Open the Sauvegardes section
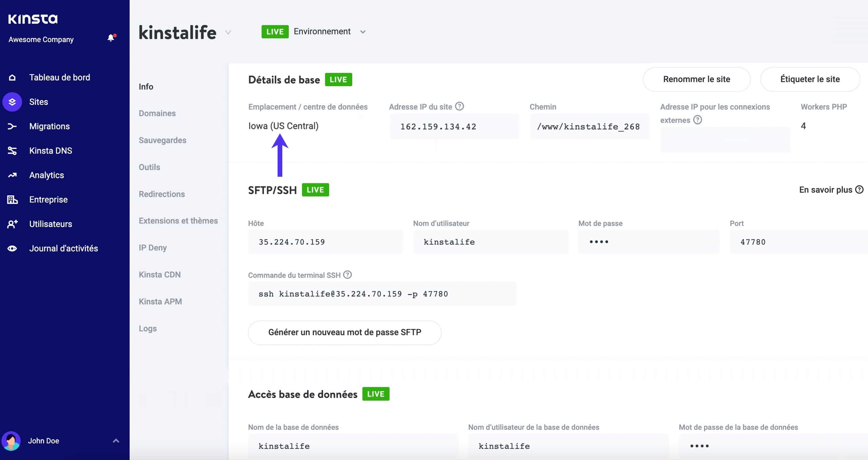This screenshot has width=868, height=460. point(162,140)
